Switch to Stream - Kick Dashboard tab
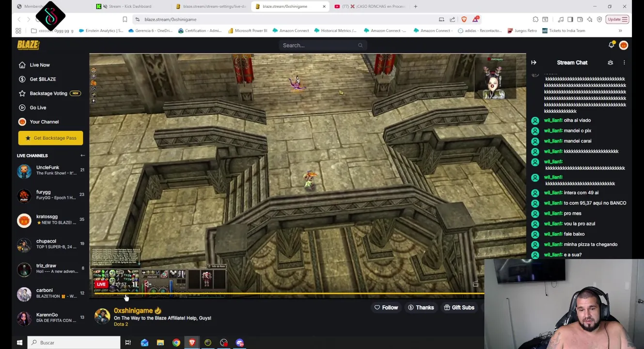This screenshot has width=644, height=349. click(x=130, y=6)
